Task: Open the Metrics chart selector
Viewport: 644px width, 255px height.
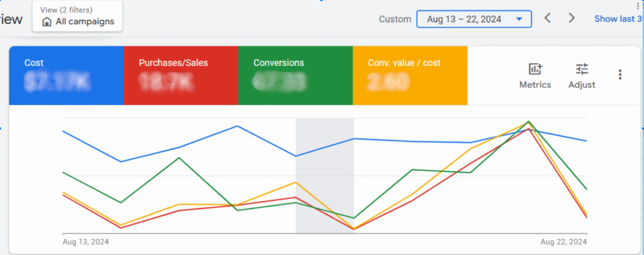Action: [x=535, y=76]
